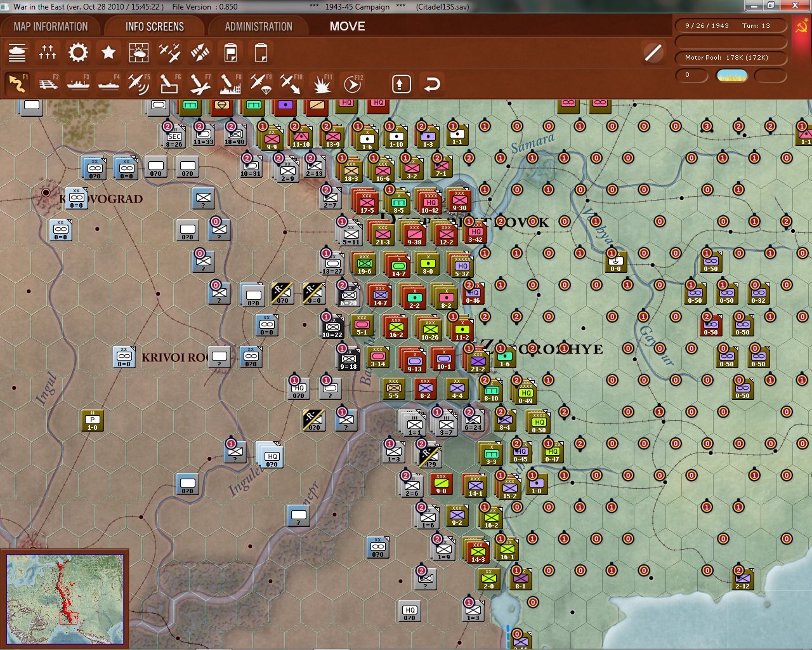The width and height of the screenshot is (812, 650).
Task: Select the 12-2 unit counter
Action: (446, 234)
